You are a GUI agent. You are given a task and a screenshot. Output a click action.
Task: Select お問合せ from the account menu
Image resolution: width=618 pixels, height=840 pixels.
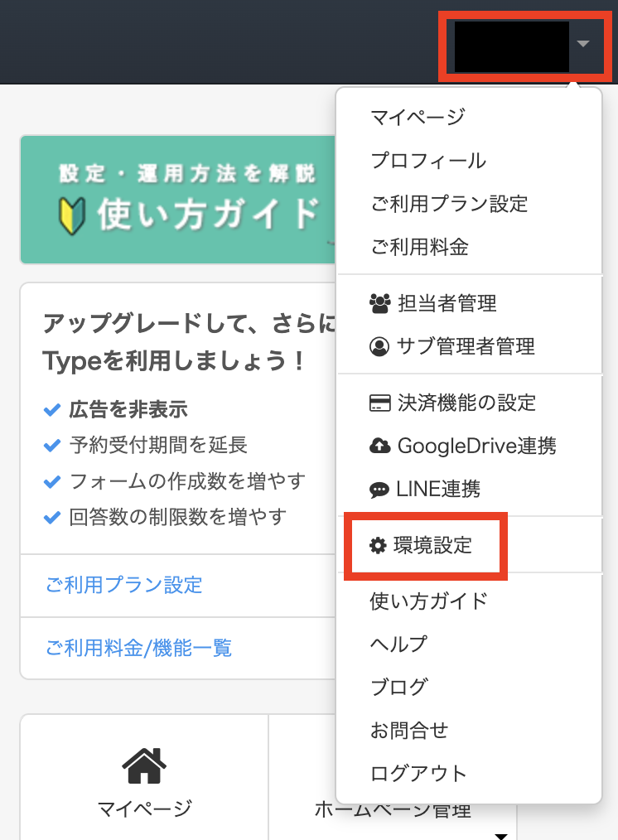click(x=408, y=730)
